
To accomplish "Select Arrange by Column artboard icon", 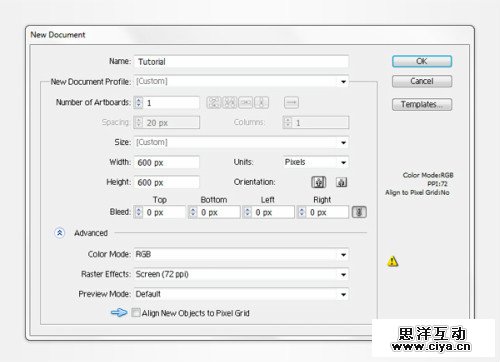I will point(261,102).
